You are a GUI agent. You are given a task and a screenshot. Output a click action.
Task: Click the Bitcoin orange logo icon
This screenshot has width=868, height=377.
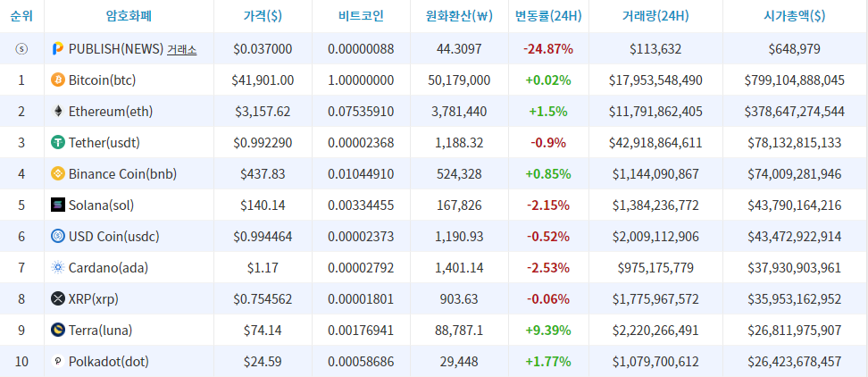coord(57,80)
